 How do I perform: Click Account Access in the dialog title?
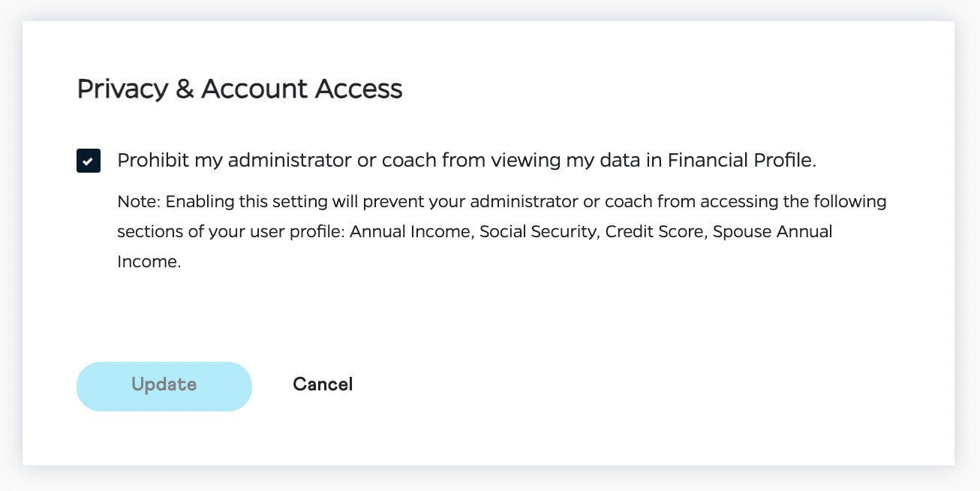tap(302, 89)
